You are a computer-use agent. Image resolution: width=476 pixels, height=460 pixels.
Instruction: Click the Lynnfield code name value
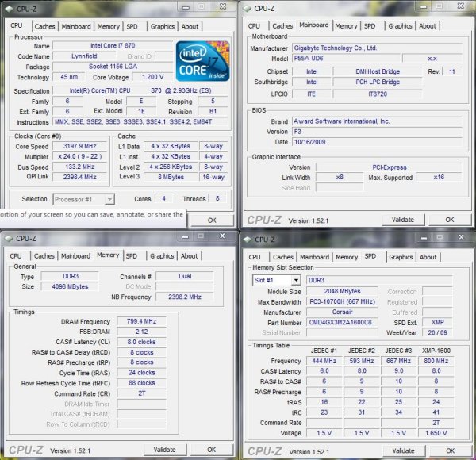pyautogui.click(x=84, y=56)
